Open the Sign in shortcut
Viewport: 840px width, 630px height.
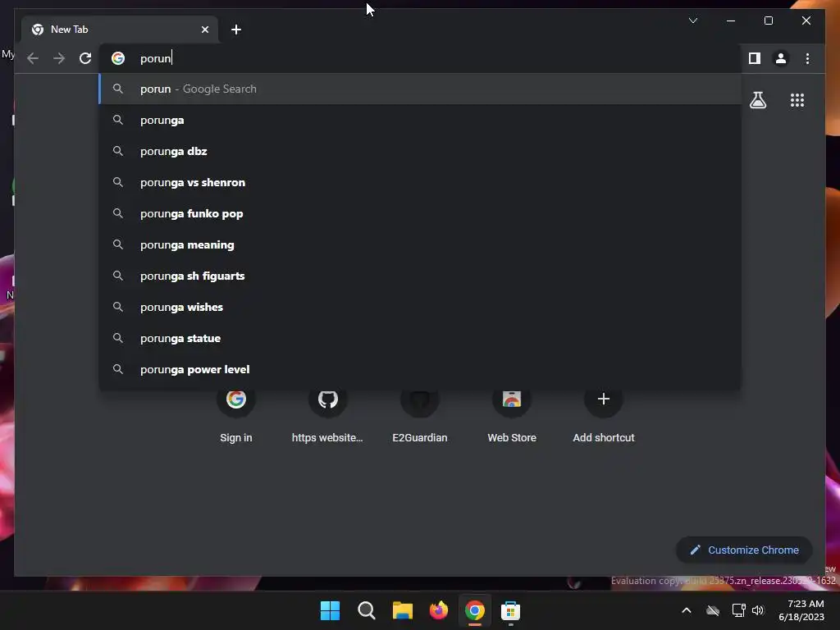pyautogui.click(x=235, y=415)
